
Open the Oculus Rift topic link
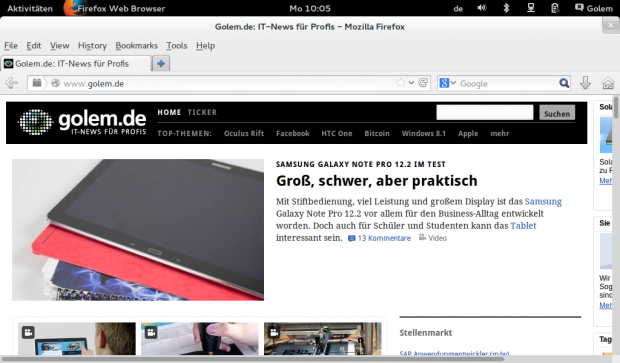click(244, 133)
